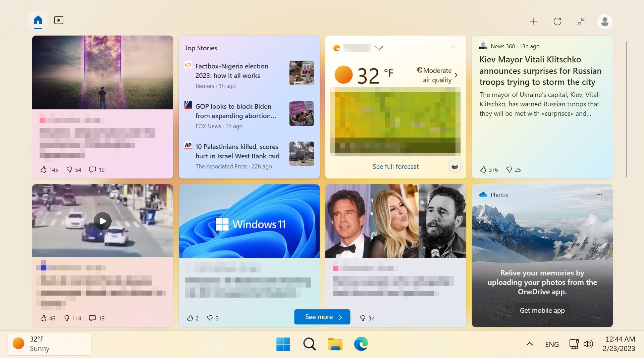644x358 pixels.
Task: Open the Moderate air quality details arrow
Action: coord(456,75)
